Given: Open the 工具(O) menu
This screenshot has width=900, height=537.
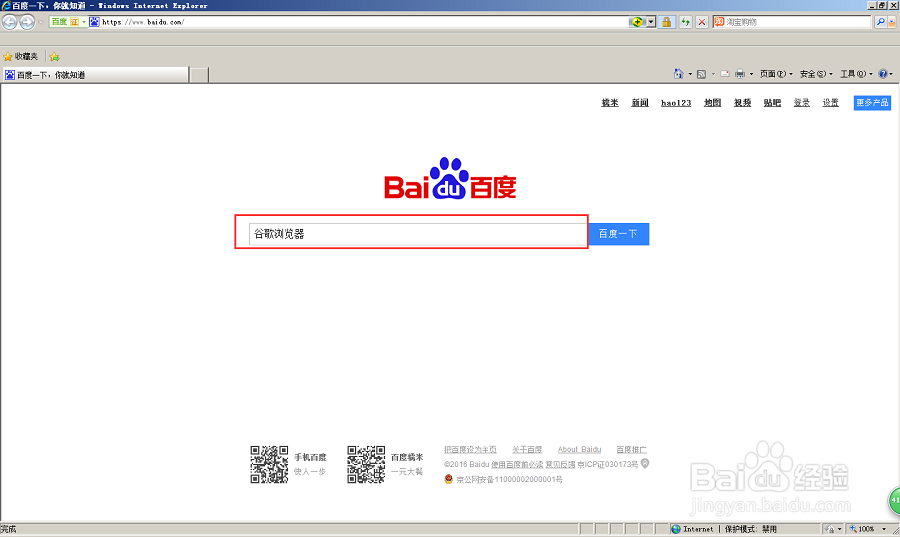Looking at the screenshot, I should coord(856,74).
